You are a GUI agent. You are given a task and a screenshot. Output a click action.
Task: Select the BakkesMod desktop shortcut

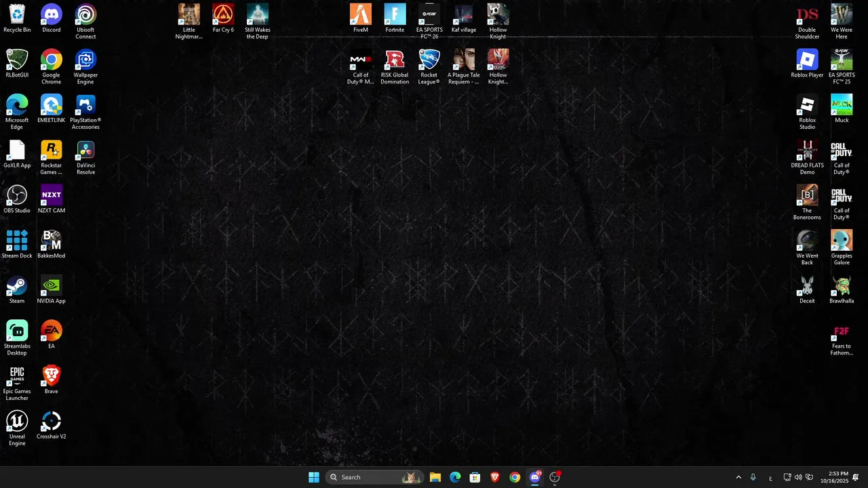52,245
